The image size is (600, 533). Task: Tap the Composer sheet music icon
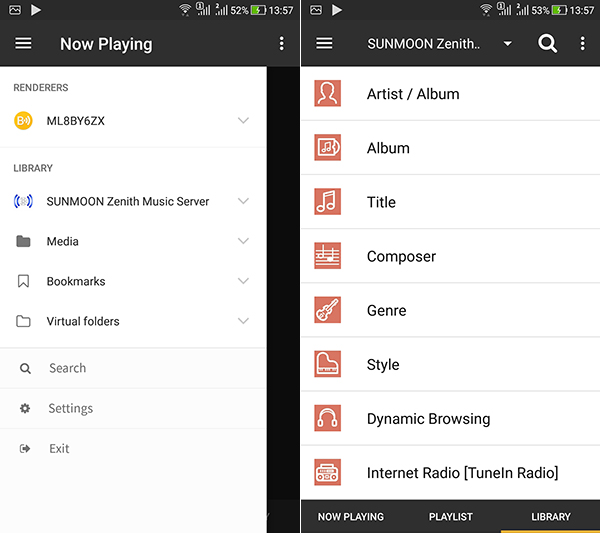[x=328, y=256]
